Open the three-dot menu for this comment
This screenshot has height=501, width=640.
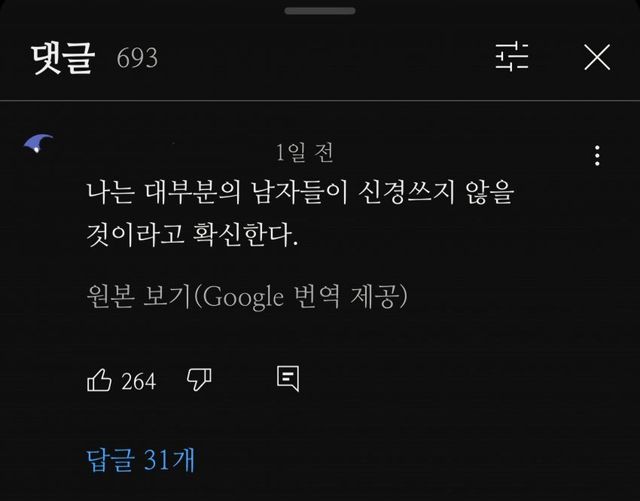(597, 156)
